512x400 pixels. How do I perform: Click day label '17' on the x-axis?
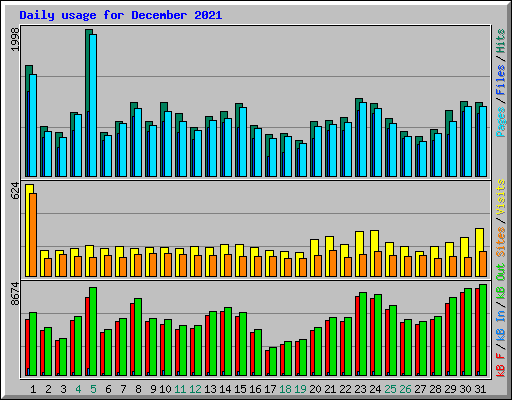click(x=270, y=389)
